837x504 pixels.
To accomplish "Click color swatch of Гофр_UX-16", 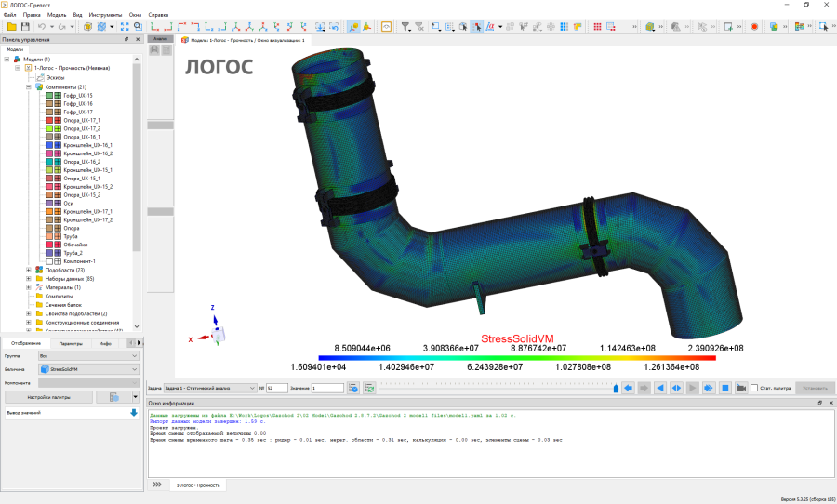I will click(49, 103).
